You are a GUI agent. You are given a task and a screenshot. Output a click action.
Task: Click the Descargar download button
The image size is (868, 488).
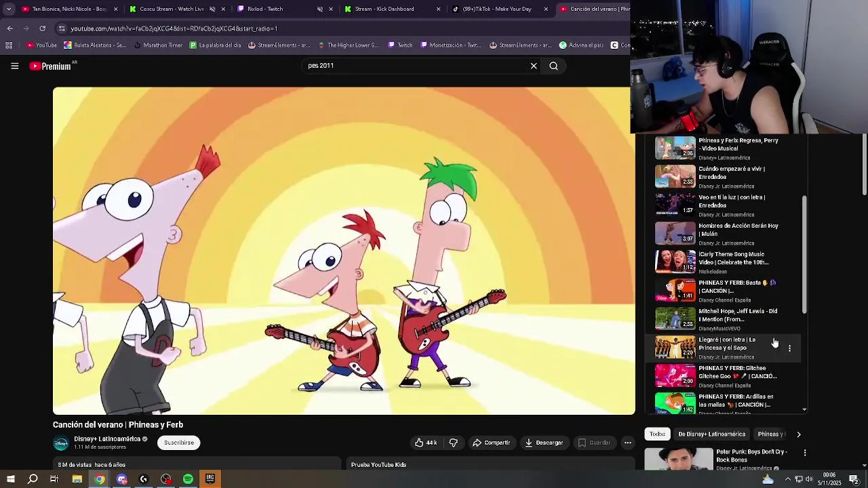(x=545, y=443)
